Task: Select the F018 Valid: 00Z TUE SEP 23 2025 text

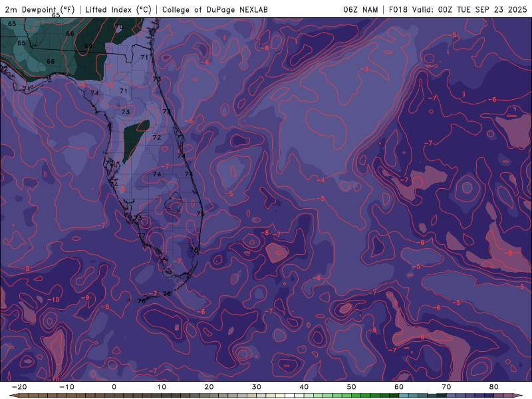Action: (x=458, y=9)
